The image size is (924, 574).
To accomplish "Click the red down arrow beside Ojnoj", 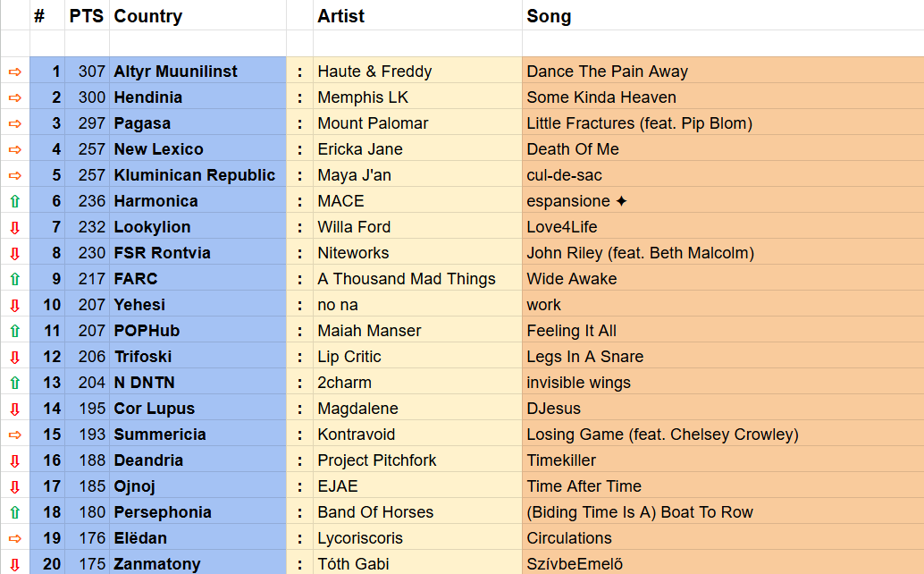I will click(14, 486).
